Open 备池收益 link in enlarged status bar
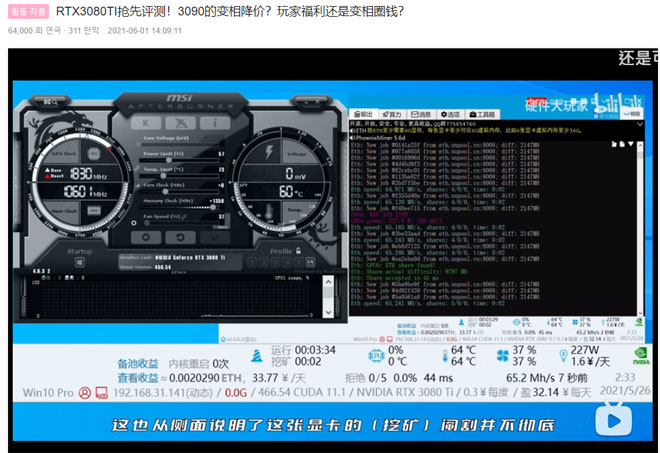 coord(138,363)
